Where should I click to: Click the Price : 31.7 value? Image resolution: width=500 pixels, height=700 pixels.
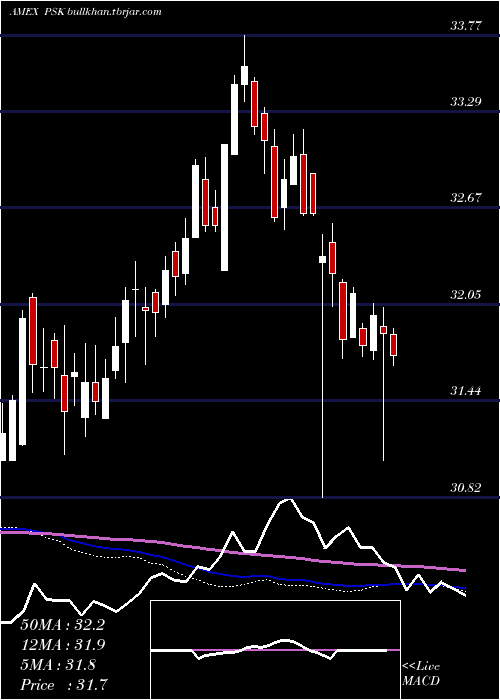coord(63,685)
